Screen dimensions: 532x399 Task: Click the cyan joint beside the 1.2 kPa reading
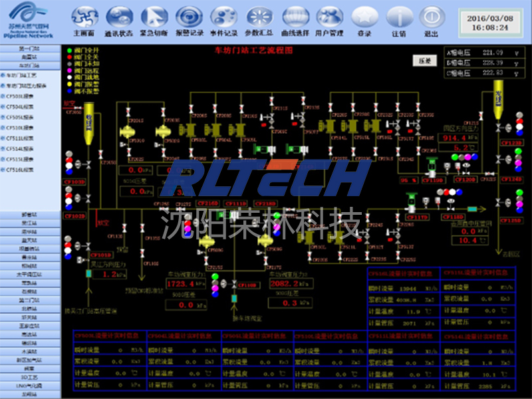click(x=88, y=273)
